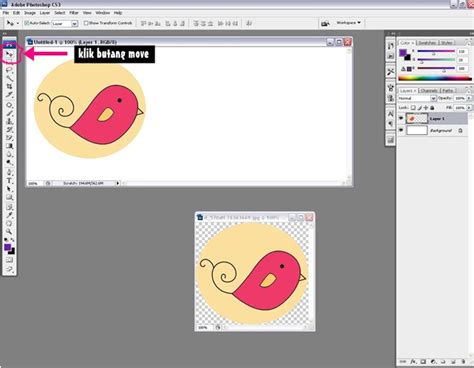Click the Go to Bridge icon
The height and width of the screenshot is (368, 474).
325,23
